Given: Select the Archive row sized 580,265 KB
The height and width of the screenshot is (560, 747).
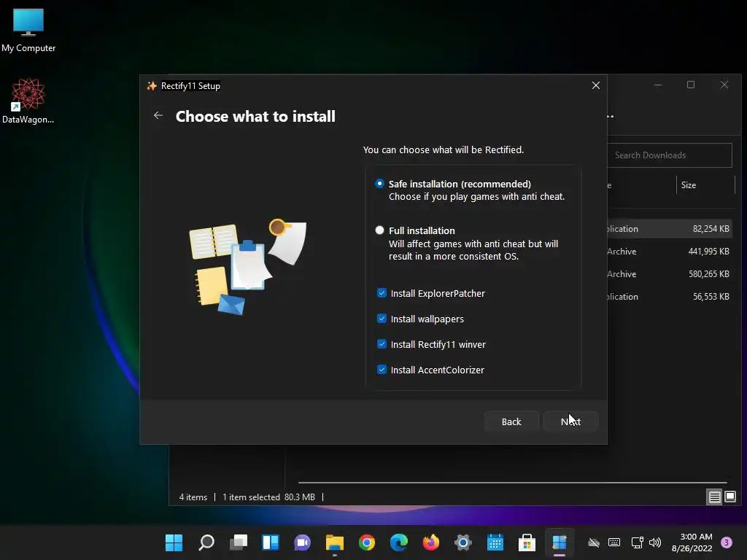Looking at the screenshot, I should click(670, 274).
